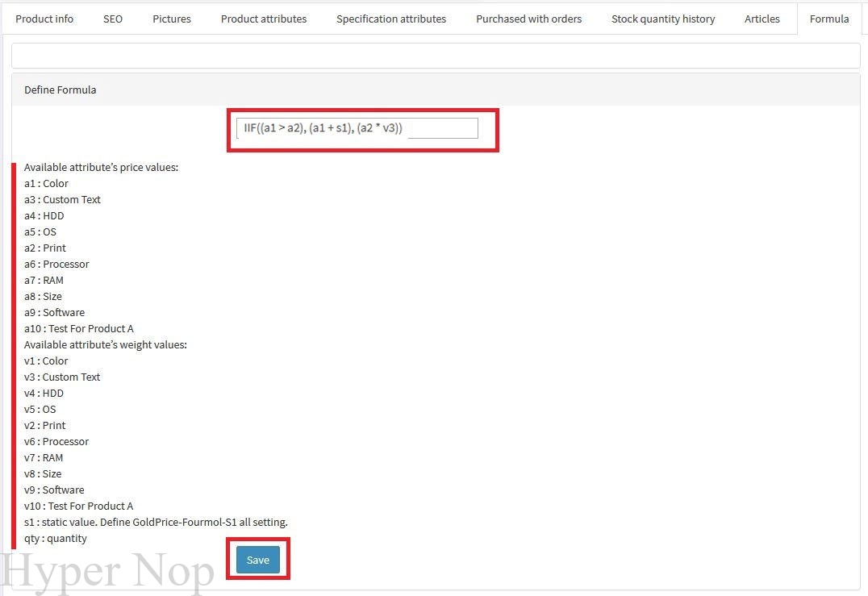Viewport: 868px width, 596px height.
Task: Select the 'qty : quantity' line
Action: click(56, 539)
